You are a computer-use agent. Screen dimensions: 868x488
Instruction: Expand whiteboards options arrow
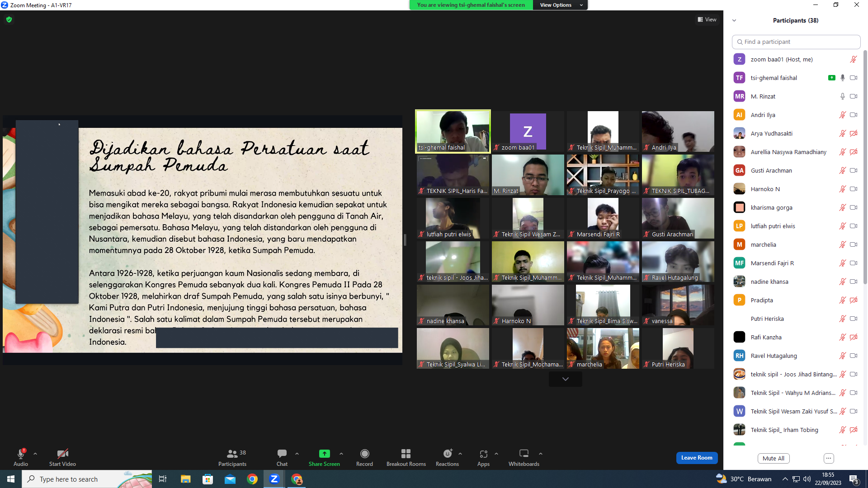541,454
